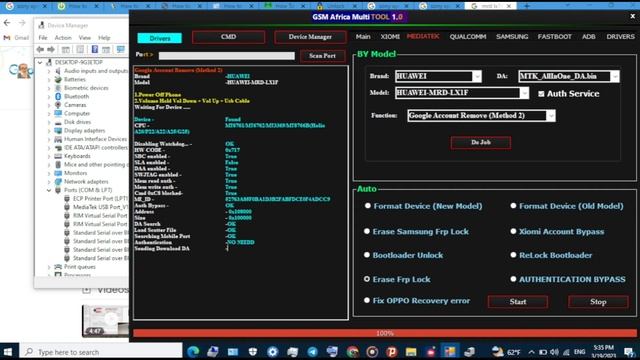Screen dimensions: 640x360
Task: Launch Microsoft Edge from taskbar
Action: click(193, 351)
